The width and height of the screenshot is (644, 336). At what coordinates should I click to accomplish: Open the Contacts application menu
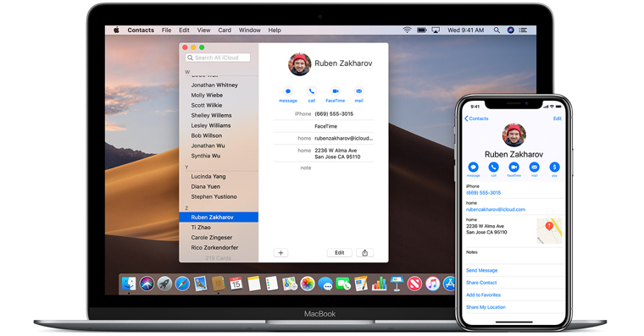click(x=141, y=30)
